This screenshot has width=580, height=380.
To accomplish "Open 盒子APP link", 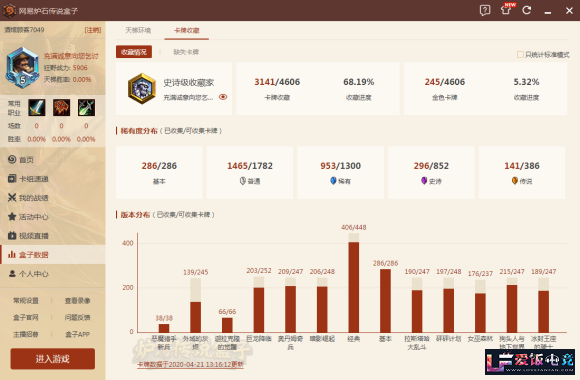I will click(x=77, y=334).
